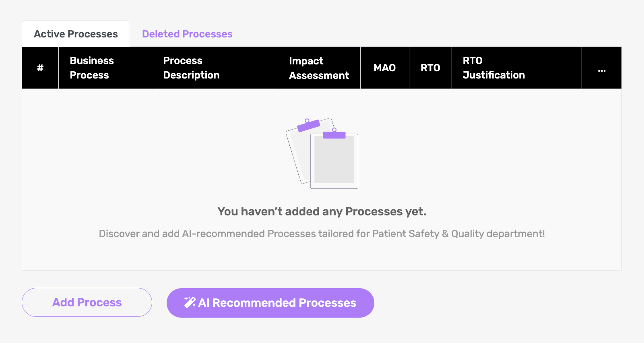
Task: Click the RTO Justification column header
Action: [517, 68]
